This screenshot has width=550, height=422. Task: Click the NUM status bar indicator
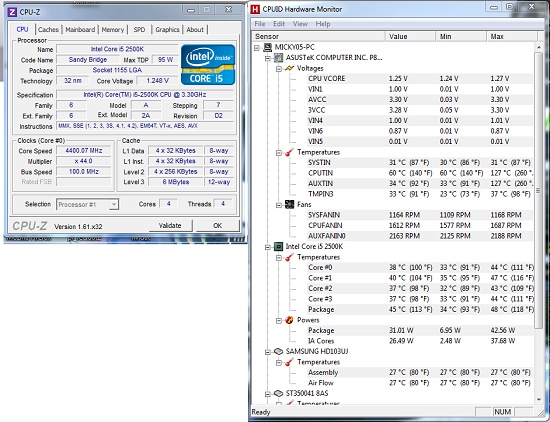(502, 412)
